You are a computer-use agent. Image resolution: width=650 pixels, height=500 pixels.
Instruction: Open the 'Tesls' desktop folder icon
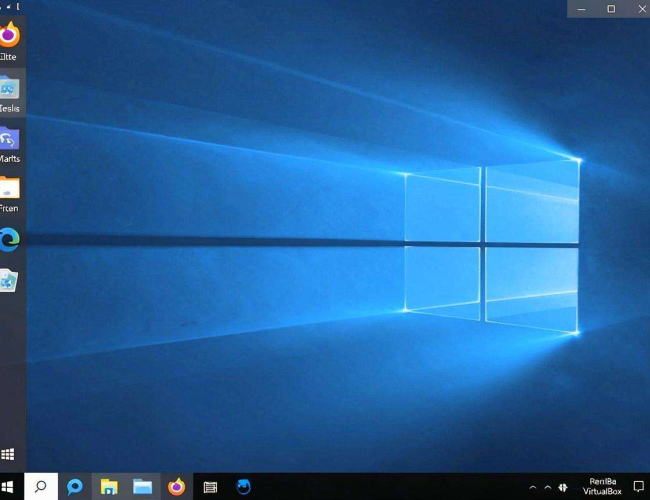[10, 88]
